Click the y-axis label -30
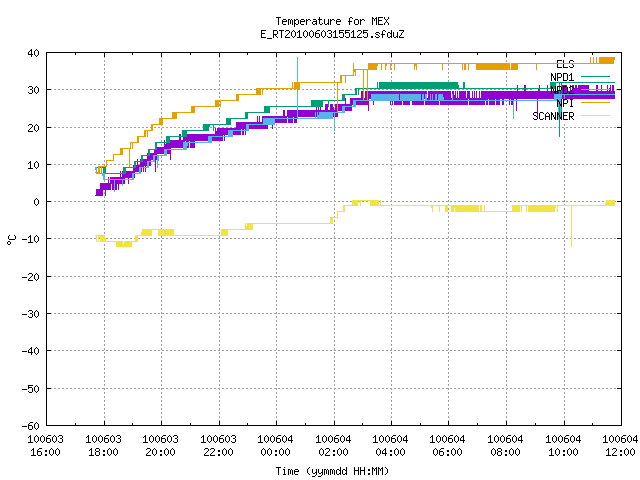This screenshot has width=640, height=480. coord(31,314)
